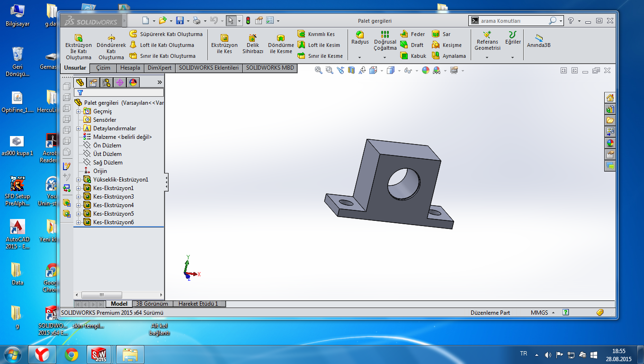Image resolution: width=644 pixels, height=364 pixels.
Task: Click the Draft tool
Action: click(412, 45)
